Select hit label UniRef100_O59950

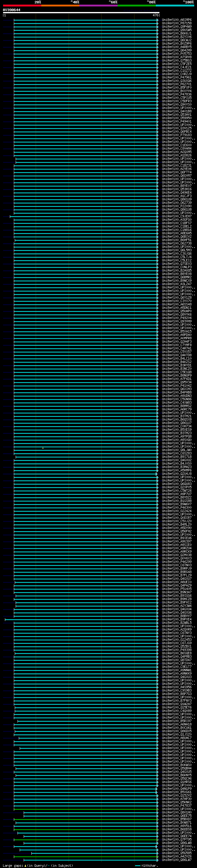coord(176,118)
